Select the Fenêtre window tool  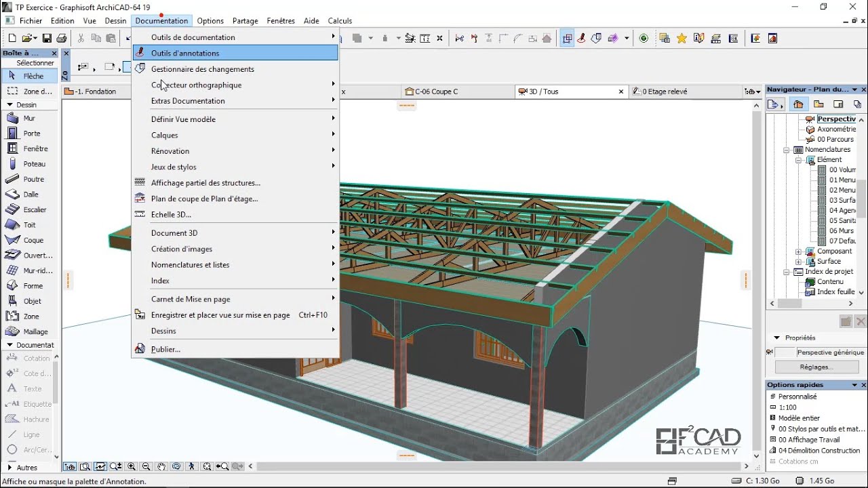28,148
